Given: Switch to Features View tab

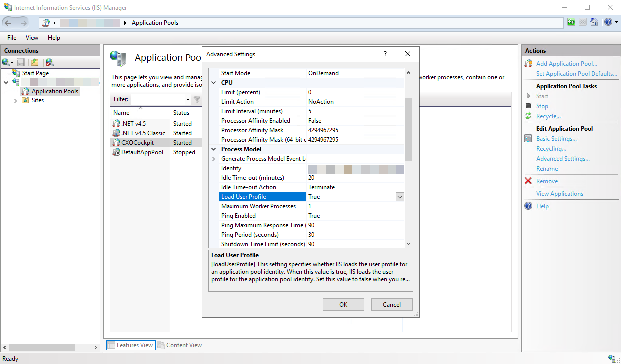Looking at the screenshot, I should (x=130, y=345).
